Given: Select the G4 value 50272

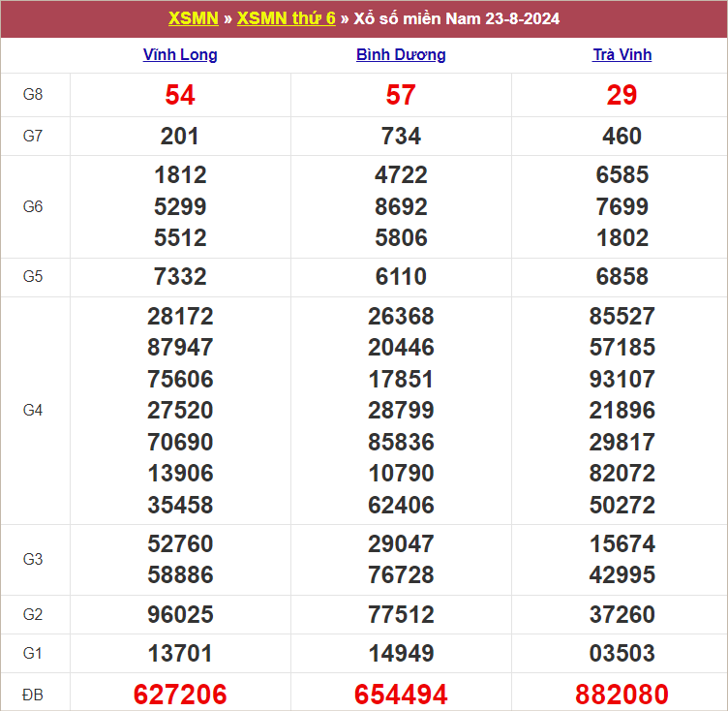Looking at the screenshot, I should tap(622, 505).
